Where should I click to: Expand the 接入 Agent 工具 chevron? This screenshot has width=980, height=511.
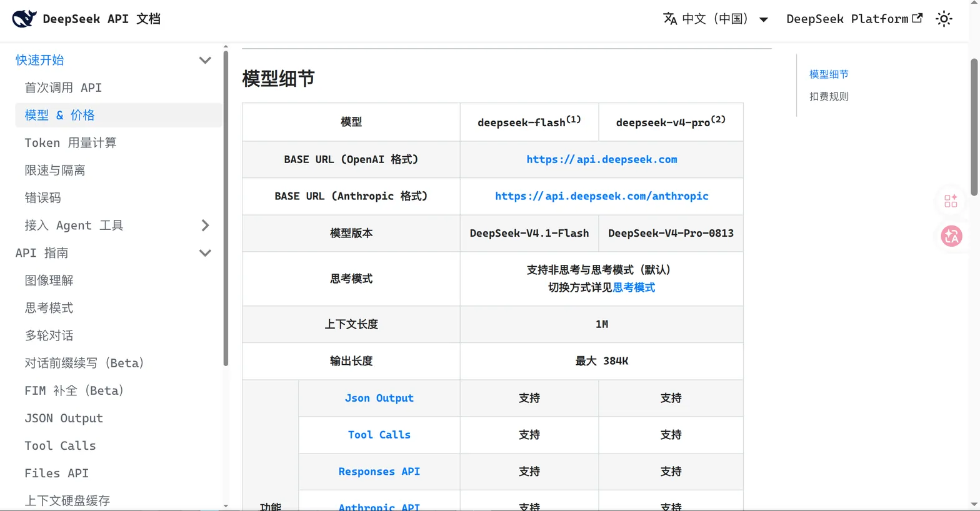point(205,226)
